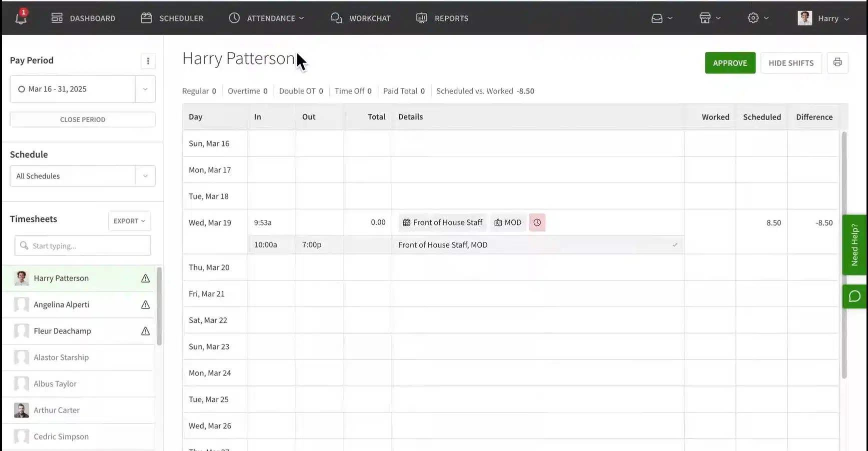Go to the Scheduler tab
Screen dimensions: 868x451
pos(172,18)
